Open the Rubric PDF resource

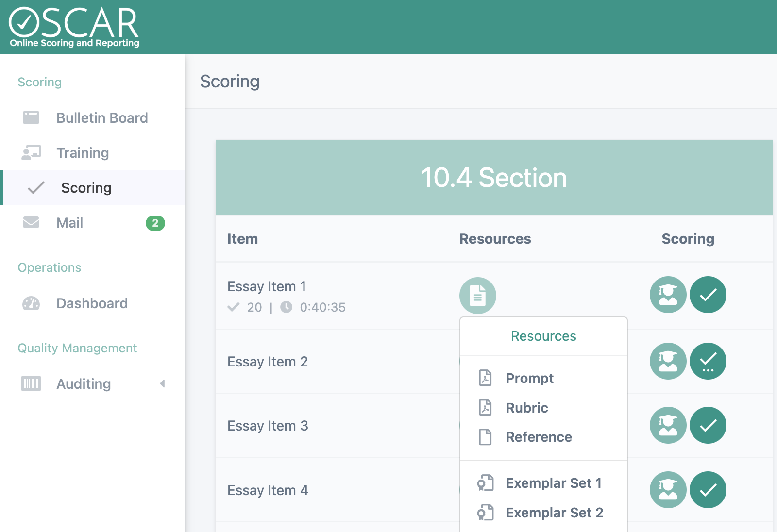(526, 408)
